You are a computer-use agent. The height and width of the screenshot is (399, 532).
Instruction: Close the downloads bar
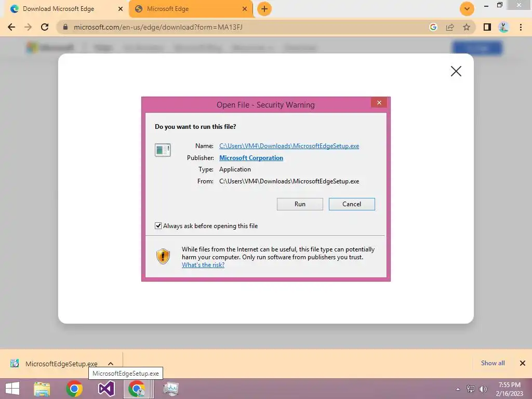click(x=523, y=363)
